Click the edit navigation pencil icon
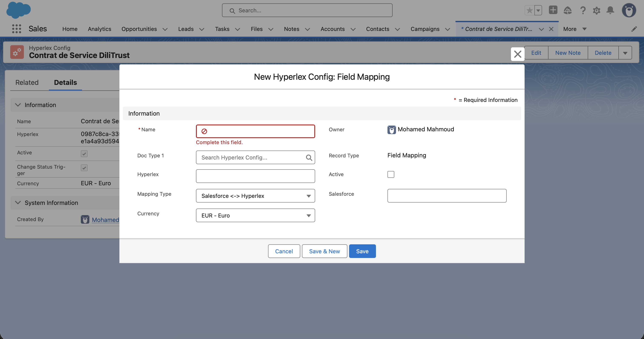The width and height of the screenshot is (644, 339). pos(634,29)
